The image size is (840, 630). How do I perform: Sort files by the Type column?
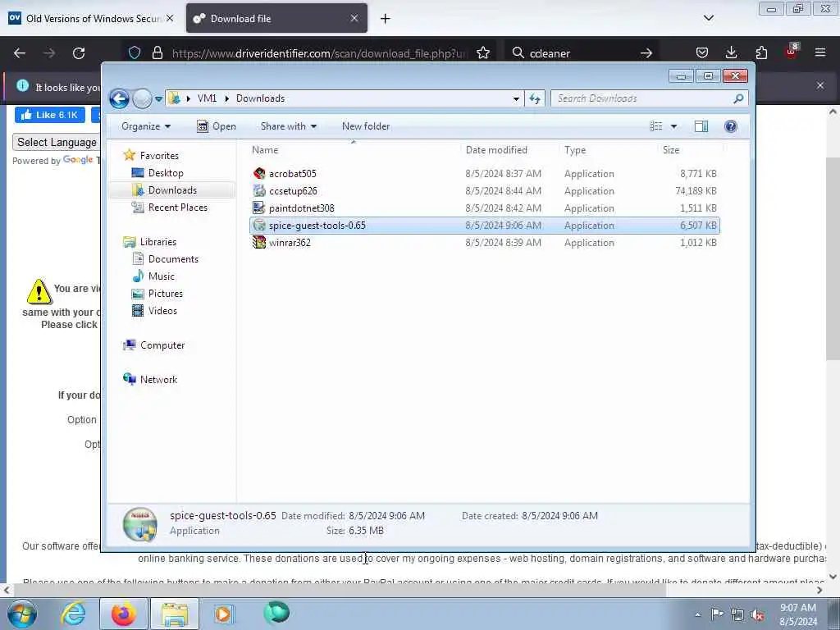(575, 150)
